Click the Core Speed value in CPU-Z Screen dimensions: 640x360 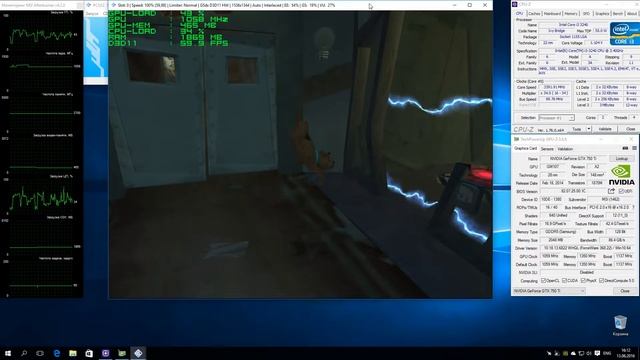554,87
